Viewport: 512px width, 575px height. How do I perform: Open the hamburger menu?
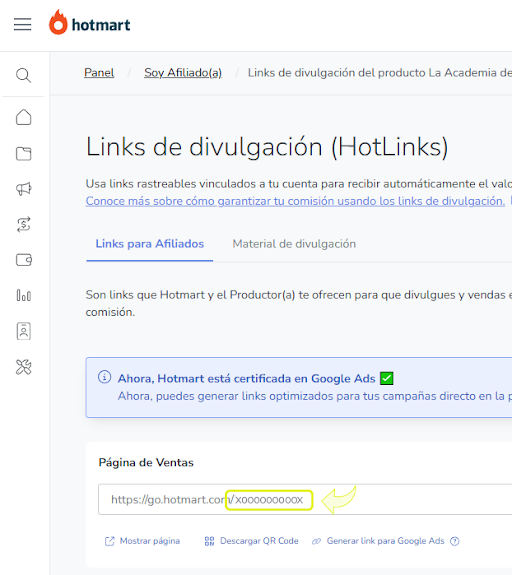(x=22, y=25)
